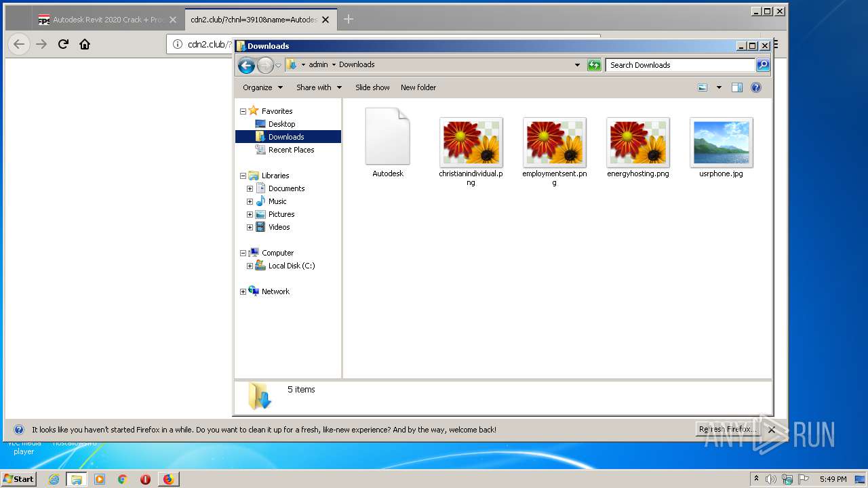Open the recent pages dropdown arrow in Explorer
This screenshot has width=868, height=488.
(x=278, y=65)
